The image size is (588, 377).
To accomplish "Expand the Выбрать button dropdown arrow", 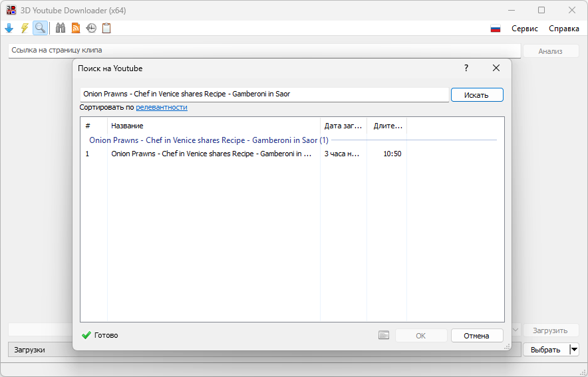I will 574,350.
